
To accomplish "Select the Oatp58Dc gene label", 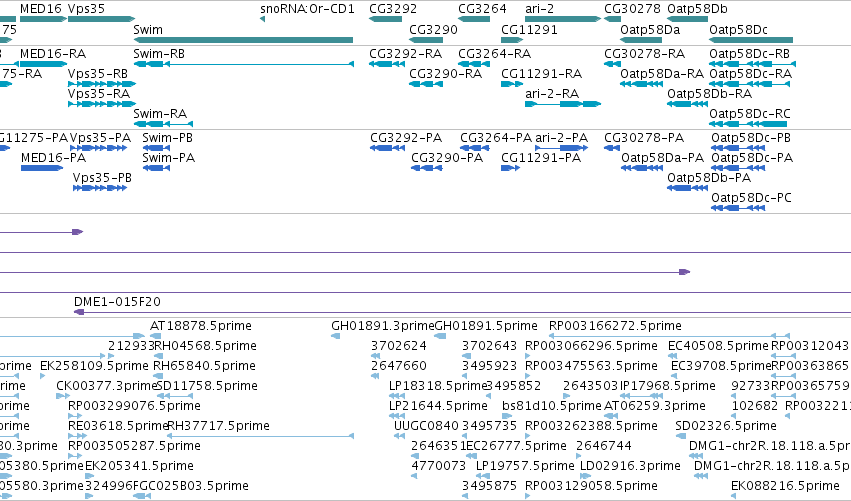I will (738, 29).
